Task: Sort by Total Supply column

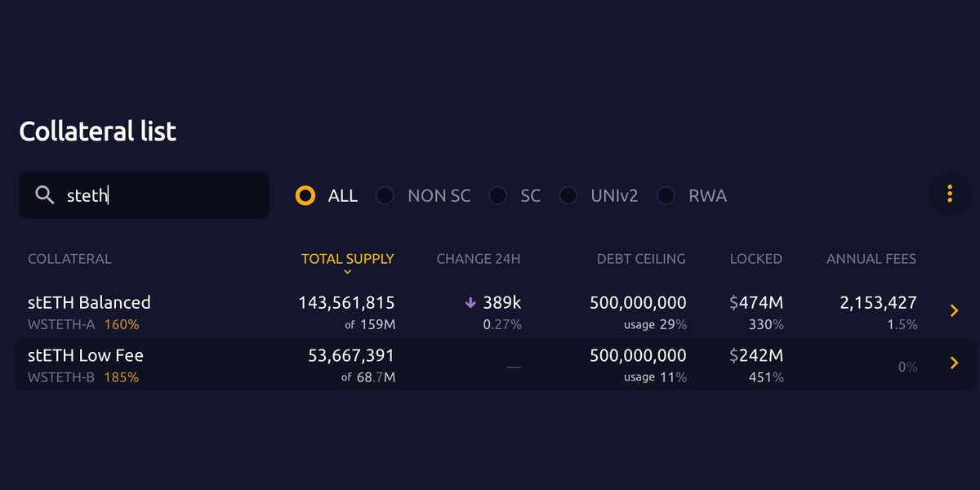Action: pyautogui.click(x=348, y=259)
